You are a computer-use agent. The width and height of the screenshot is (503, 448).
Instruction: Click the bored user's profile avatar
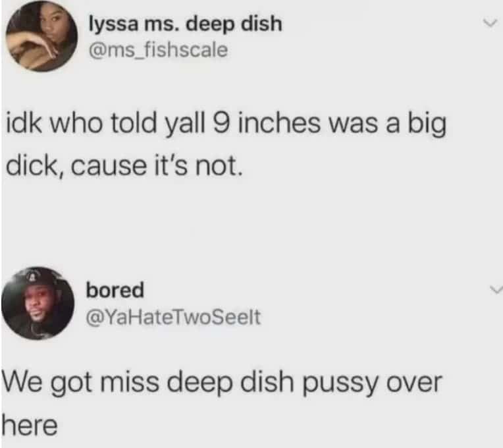(38, 303)
